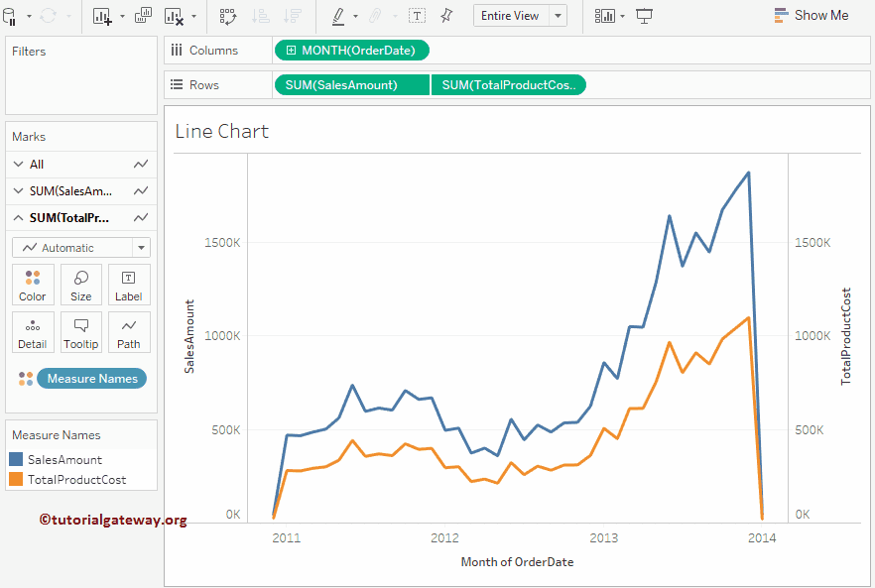This screenshot has height=588, width=875.
Task: Click the new worksheet icon
Action: point(102,16)
